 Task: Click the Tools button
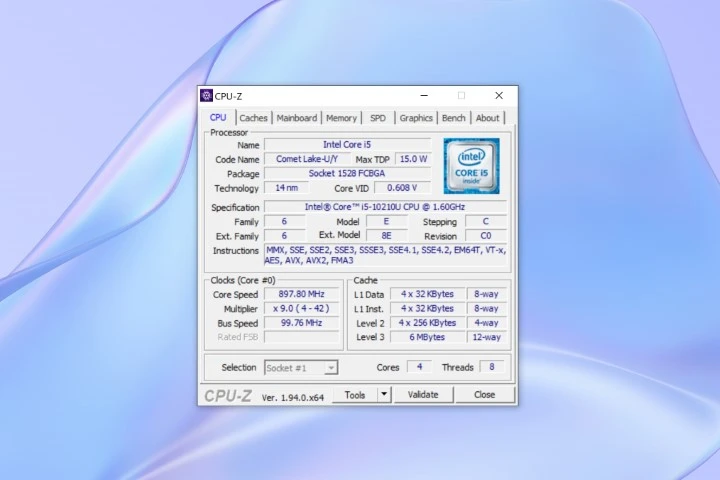(x=355, y=394)
